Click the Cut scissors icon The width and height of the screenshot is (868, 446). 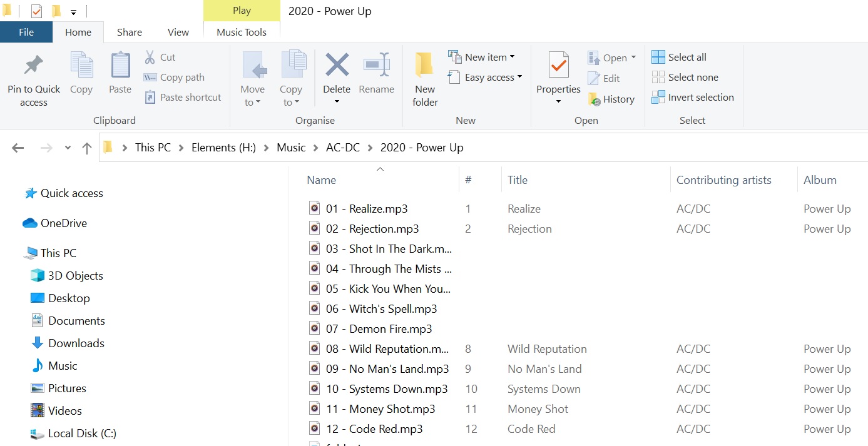point(150,58)
